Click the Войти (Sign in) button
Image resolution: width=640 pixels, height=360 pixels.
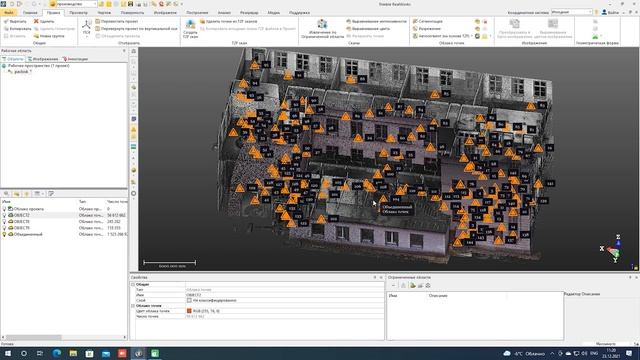coord(610,13)
